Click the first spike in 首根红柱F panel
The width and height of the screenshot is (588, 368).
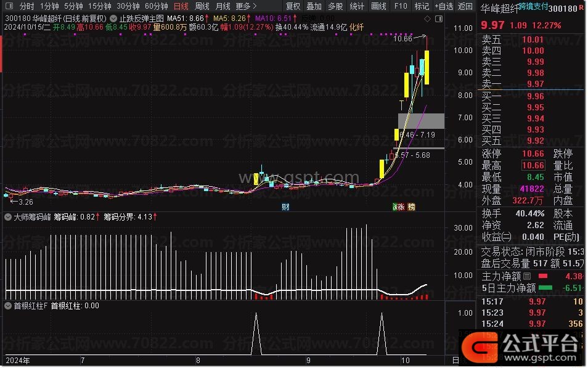256,333
